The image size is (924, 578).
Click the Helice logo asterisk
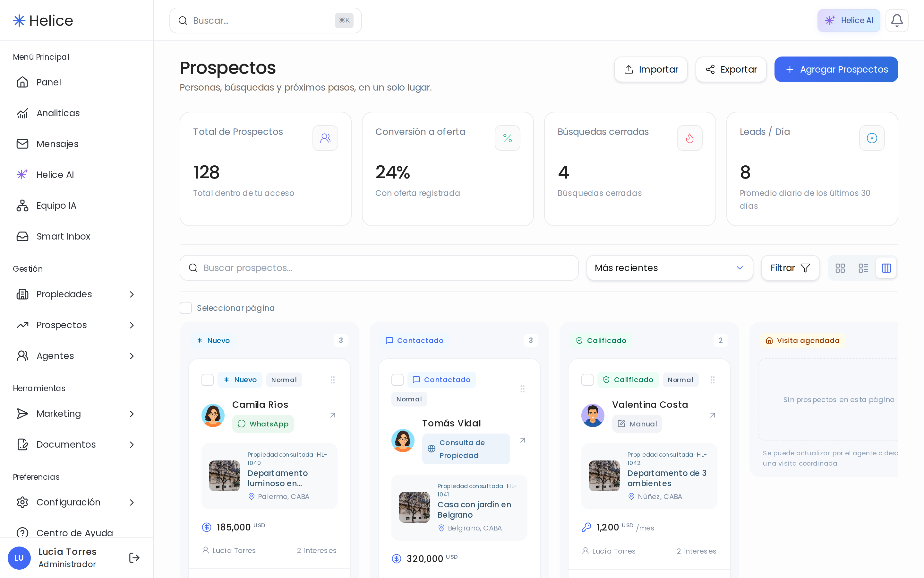click(x=19, y=21)
